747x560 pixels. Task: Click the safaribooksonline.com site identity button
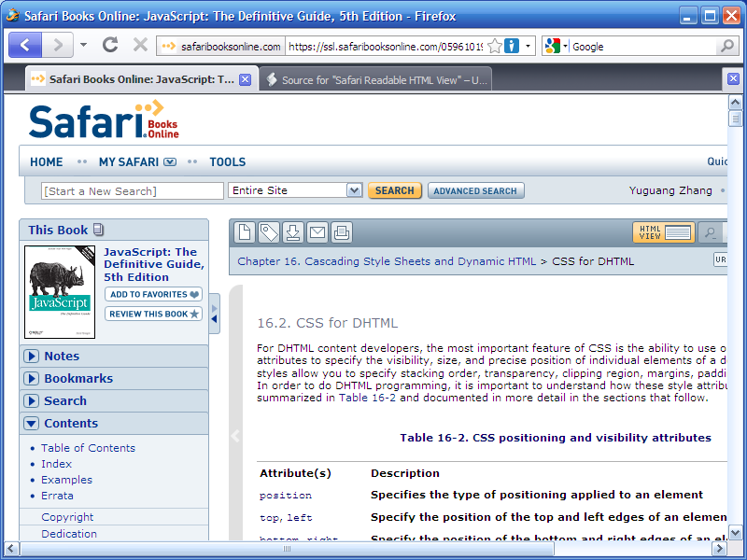(221, 46)
